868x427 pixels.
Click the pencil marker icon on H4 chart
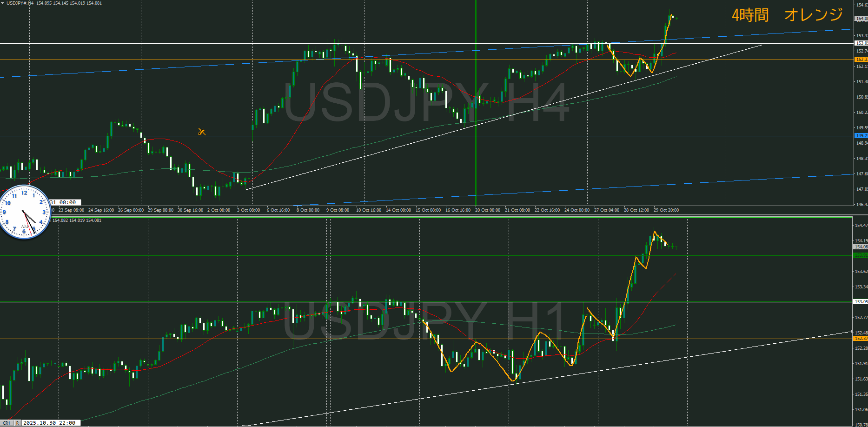pyautogui.click(x=202, y=132)
